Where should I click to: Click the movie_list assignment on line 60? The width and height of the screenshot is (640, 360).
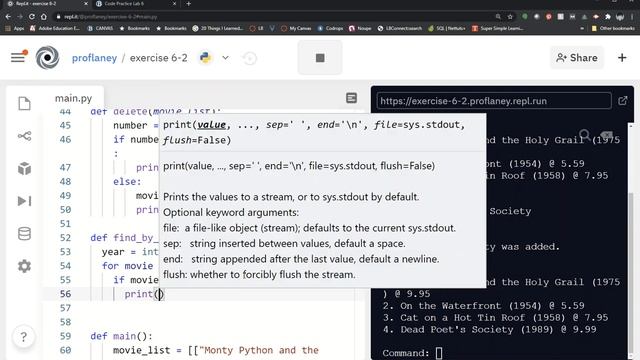(x=216, y=350)
